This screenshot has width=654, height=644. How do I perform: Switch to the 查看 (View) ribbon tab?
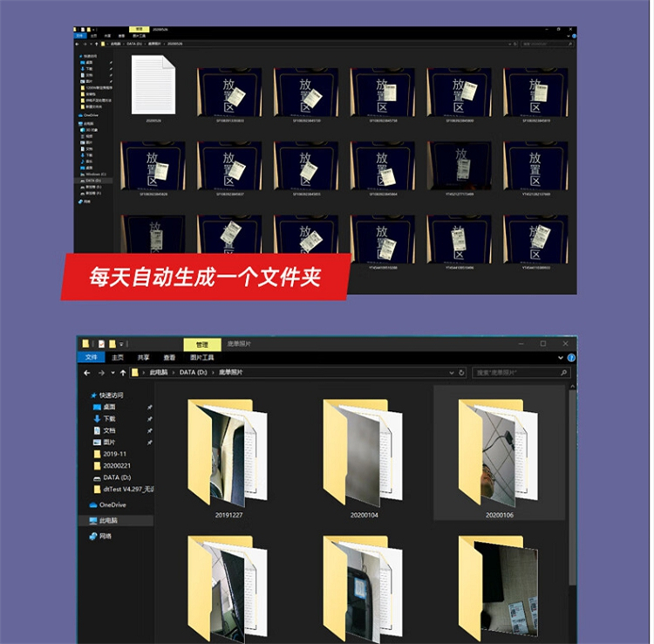click(x=169, y=357)
